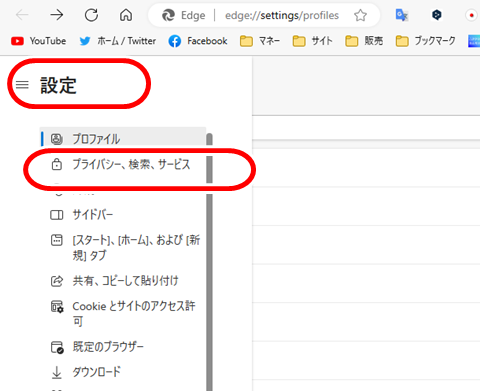Image resolution: width=480 pixels, height=391 pixels.
Task: Click the browser Forward arrow
Action: (x=57, y=15)
